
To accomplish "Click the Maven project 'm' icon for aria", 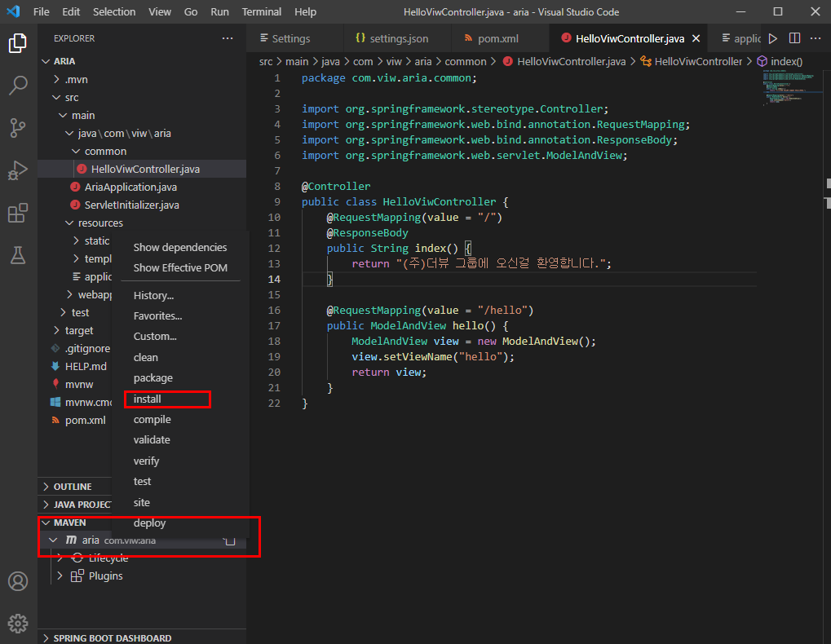I will pyautogui.click(x=71, y=540).
